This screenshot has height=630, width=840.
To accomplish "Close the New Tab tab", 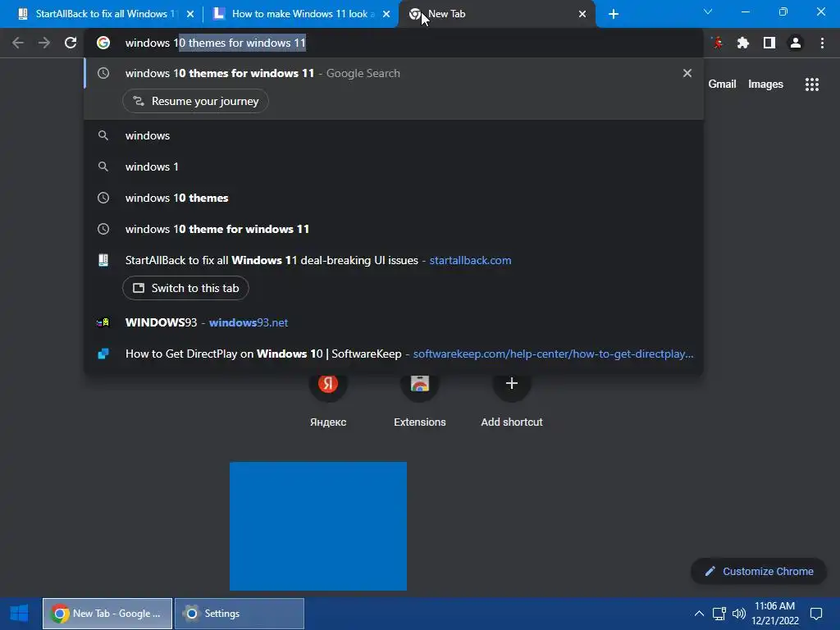I will pyautogui.click(x=582, y=14).
